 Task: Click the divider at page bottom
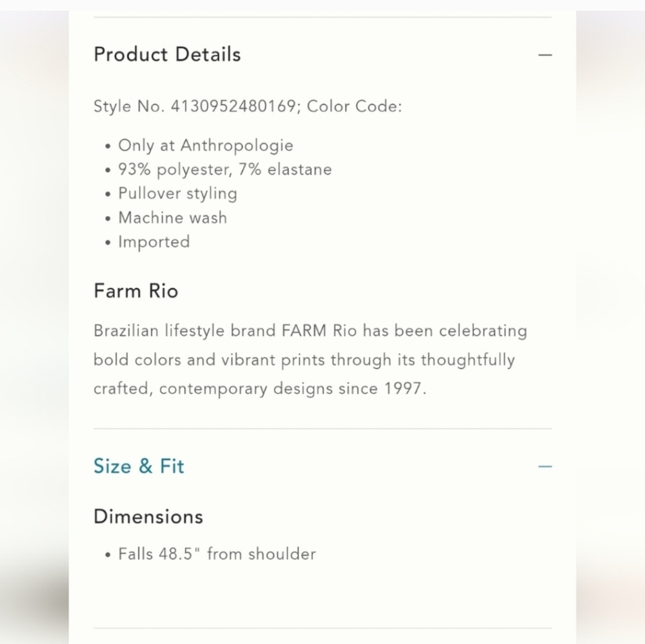pyautogui.click(x=322, y=629)
